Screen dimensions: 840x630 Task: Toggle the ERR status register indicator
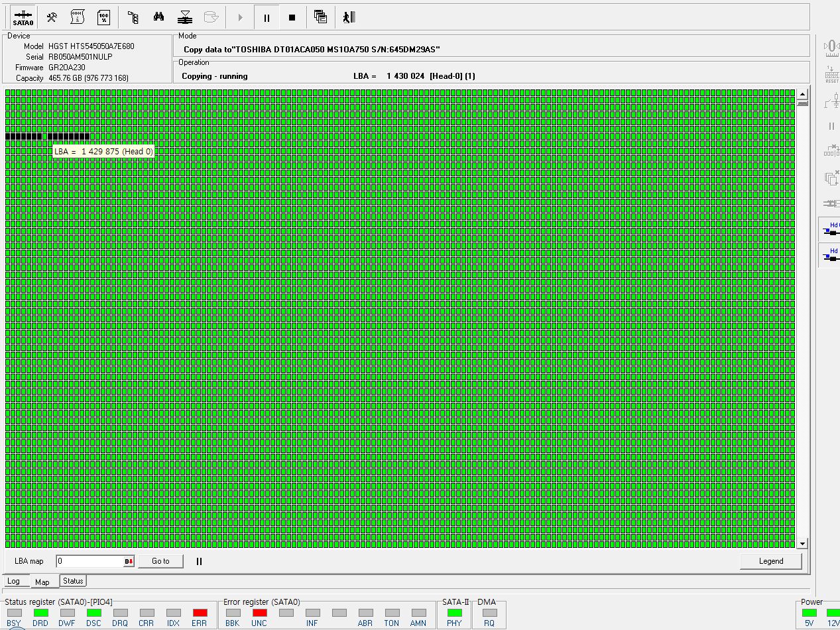(200, 613)
